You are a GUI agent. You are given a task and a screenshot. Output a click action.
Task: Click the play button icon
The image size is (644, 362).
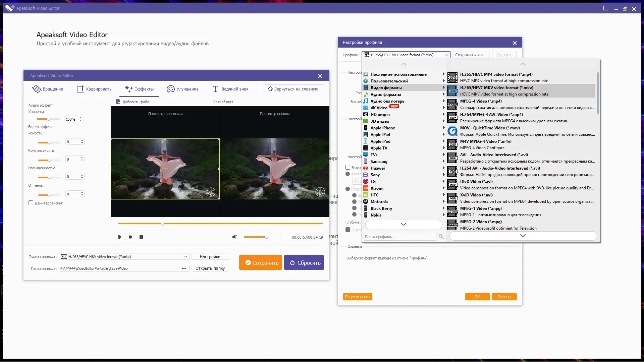coord(120,237)
